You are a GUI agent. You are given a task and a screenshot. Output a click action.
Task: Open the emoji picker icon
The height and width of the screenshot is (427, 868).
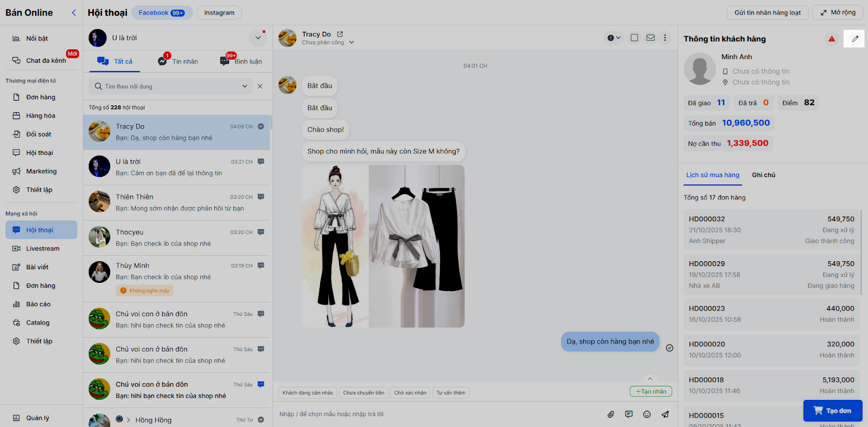[647, 415]
